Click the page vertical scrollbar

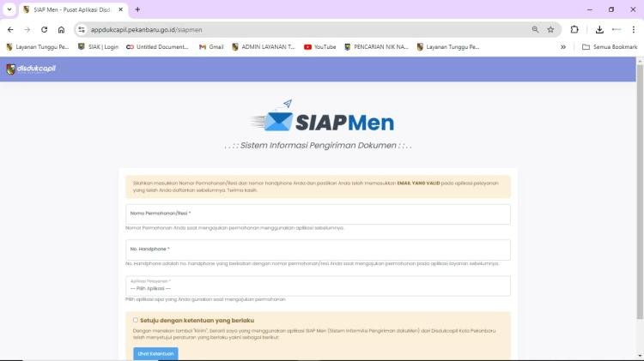[640, 191]
